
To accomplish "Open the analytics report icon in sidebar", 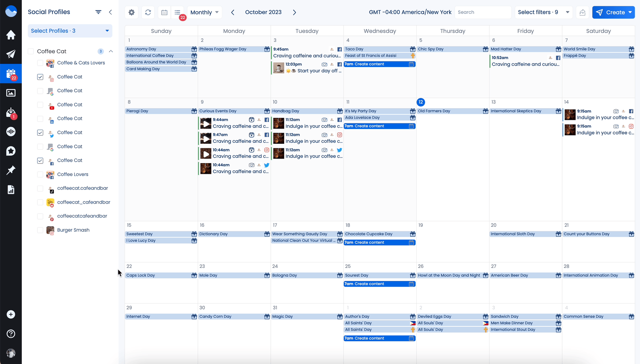I will click(x=11, y=190).
